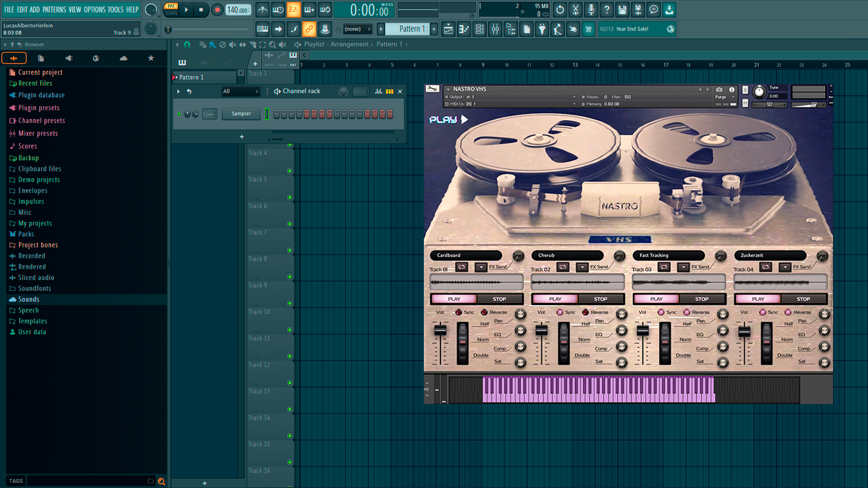Click the Kontakt wrench edit icon

[433, 89]
